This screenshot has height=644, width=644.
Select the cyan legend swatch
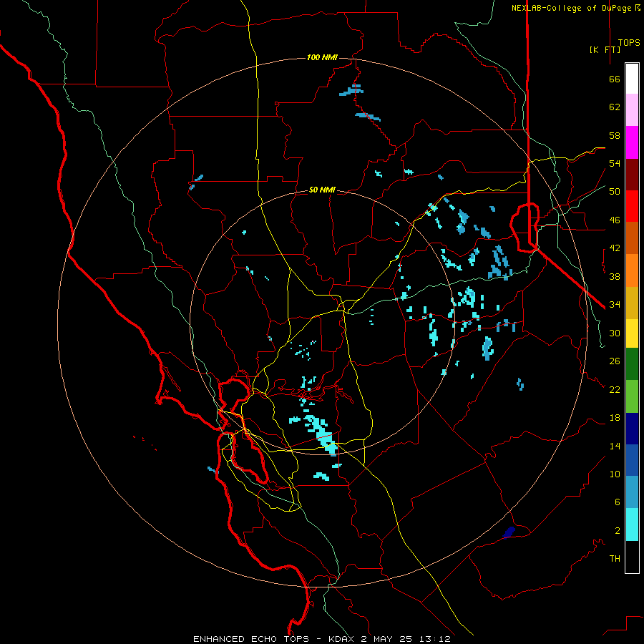coord(632,525)
